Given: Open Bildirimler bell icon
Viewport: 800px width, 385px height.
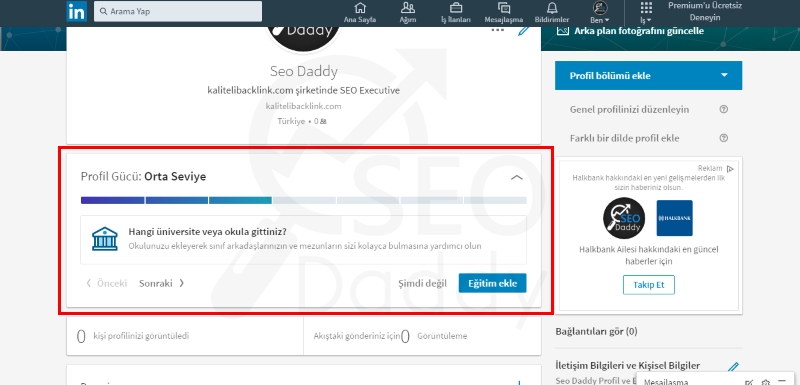Looking at the screenshot, I should 552,13.
